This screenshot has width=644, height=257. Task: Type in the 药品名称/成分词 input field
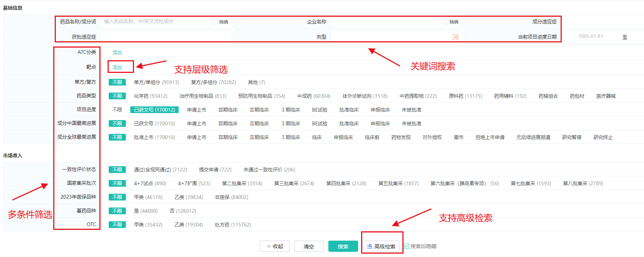click(156, 22)
